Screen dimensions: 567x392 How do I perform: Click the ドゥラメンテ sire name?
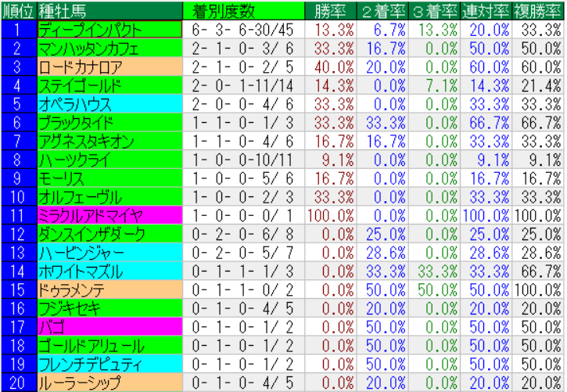click(x=109, y=290)
